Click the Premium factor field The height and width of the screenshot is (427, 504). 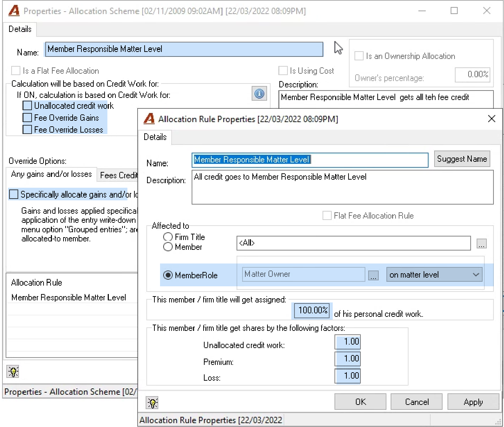point(348,359)
